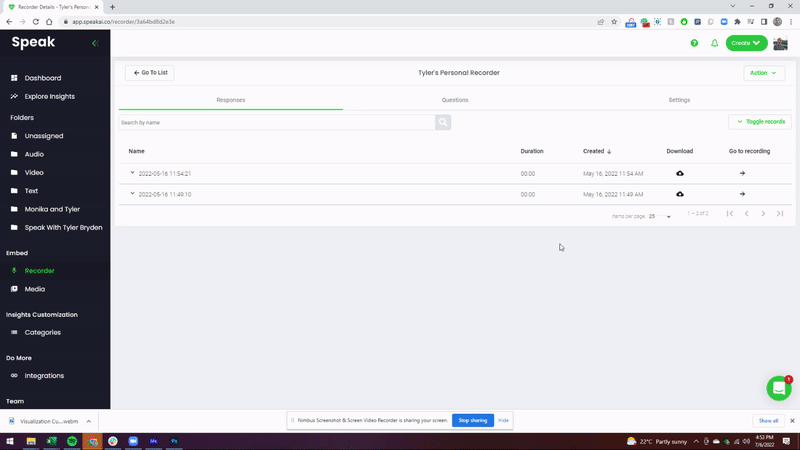Go to next page of records
The width and height of the screenshot is (800, 450).
763,214
